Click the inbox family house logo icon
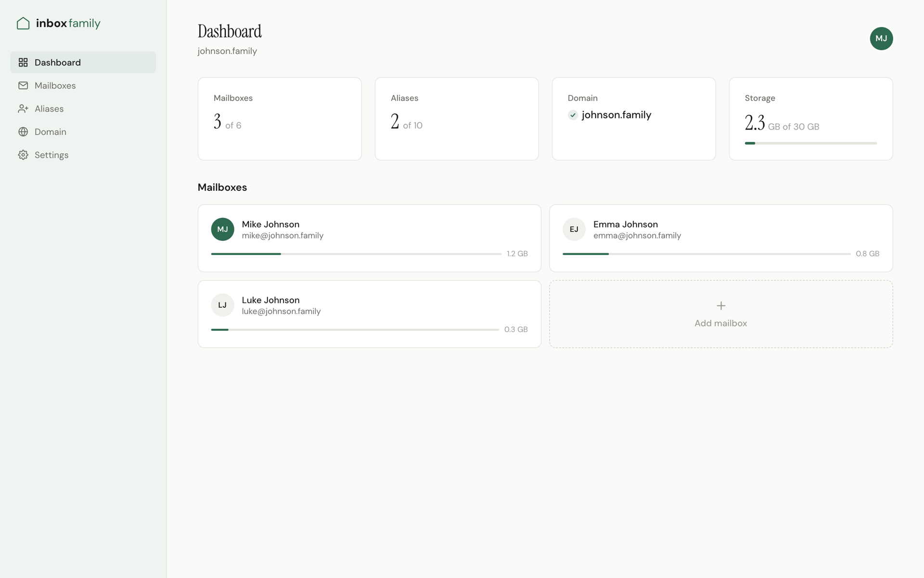 click(x=23, y=23)
